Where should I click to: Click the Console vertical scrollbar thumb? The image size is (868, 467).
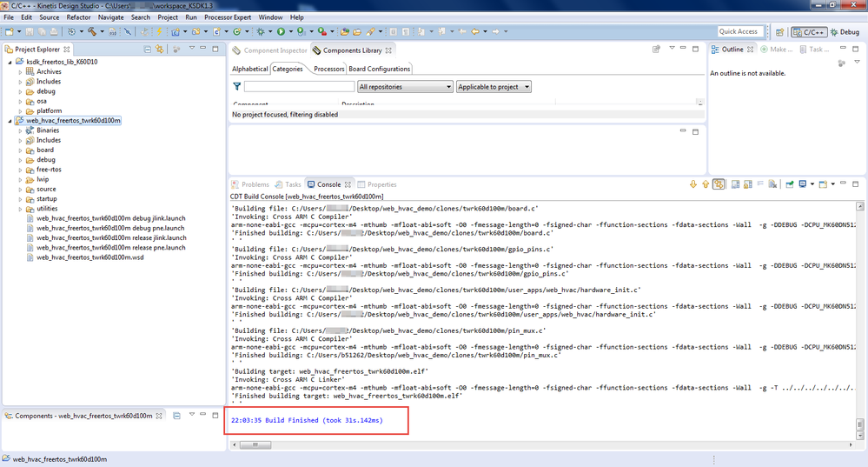point(859,424)
